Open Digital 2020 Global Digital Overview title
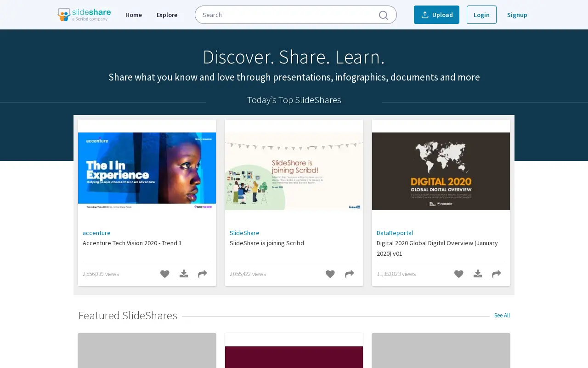 pyautogui.click(x=437, y=248)
